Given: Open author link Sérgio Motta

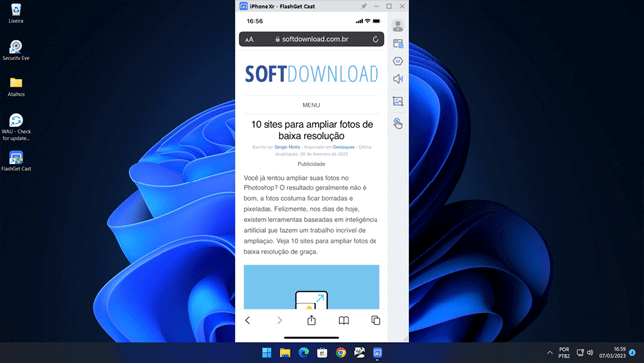Looking at the screenshot, I should pyautogui.click(x=287, y=147).
